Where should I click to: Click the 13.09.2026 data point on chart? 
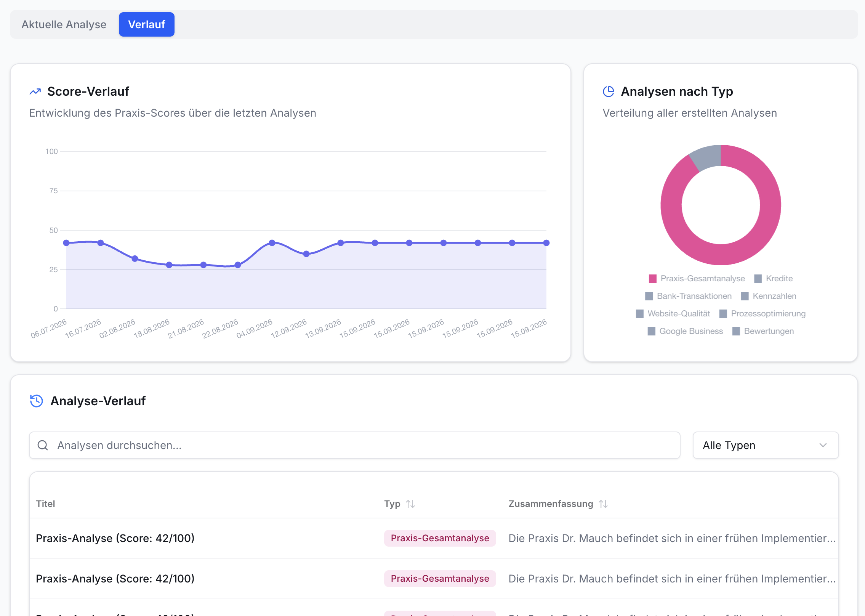coord(341,243)
